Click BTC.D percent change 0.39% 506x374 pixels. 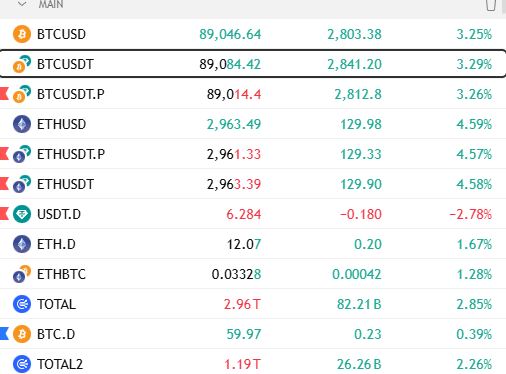474,334
